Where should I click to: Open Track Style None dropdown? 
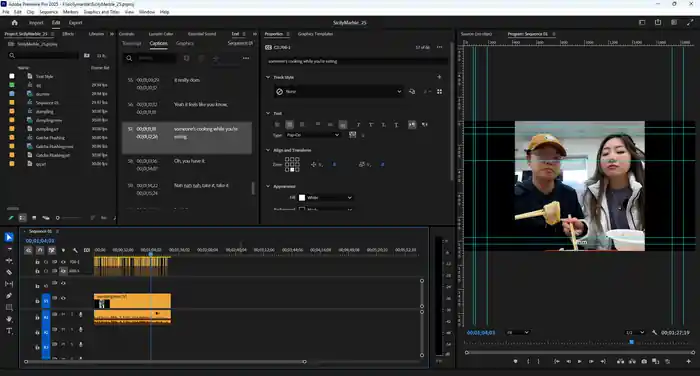click(x=338, y=92)
